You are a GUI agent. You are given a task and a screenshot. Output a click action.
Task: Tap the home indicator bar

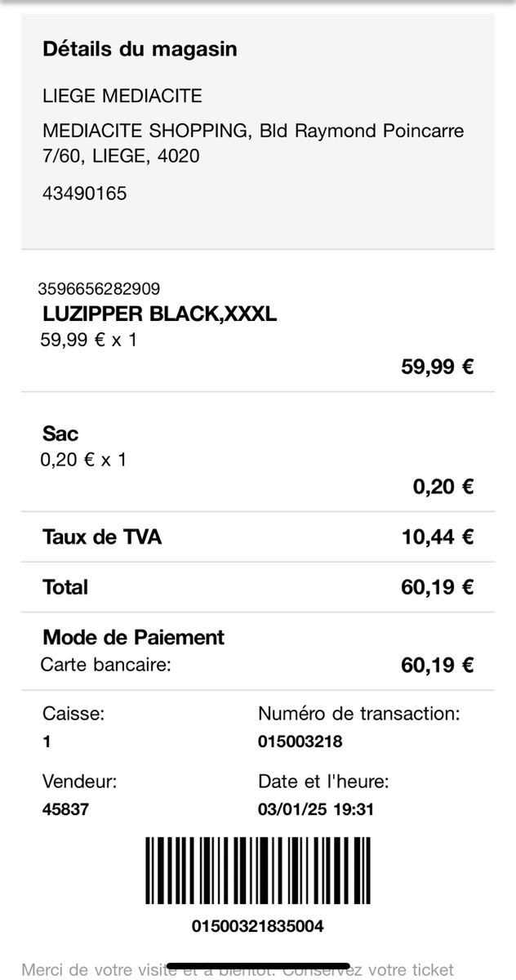coord(258,966)
